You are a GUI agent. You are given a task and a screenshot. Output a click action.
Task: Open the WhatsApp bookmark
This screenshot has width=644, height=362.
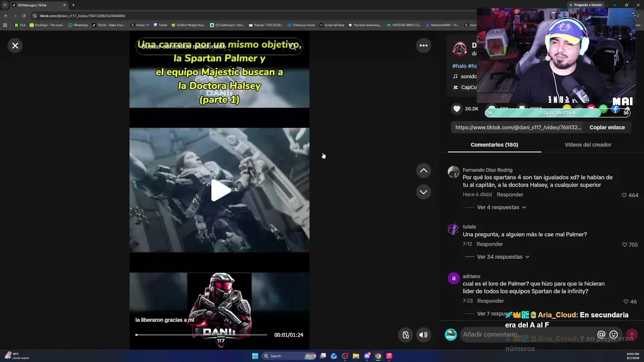[78, 25]
